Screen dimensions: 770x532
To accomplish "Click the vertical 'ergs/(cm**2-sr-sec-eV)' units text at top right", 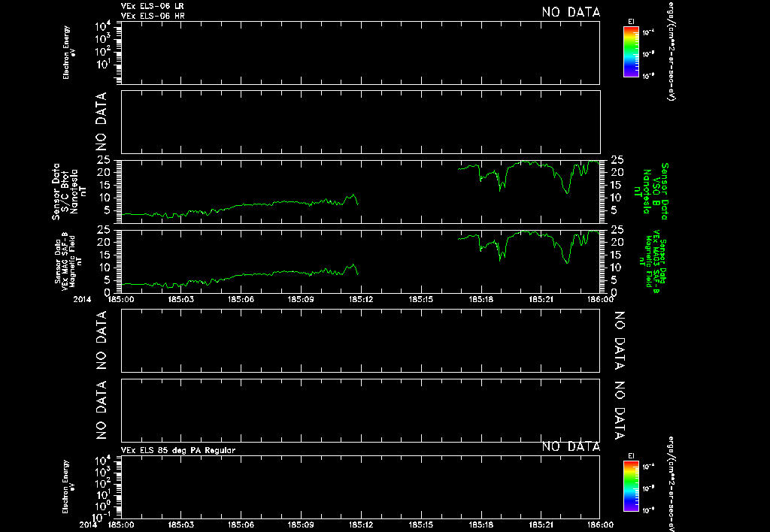I will tap(671, 51).
